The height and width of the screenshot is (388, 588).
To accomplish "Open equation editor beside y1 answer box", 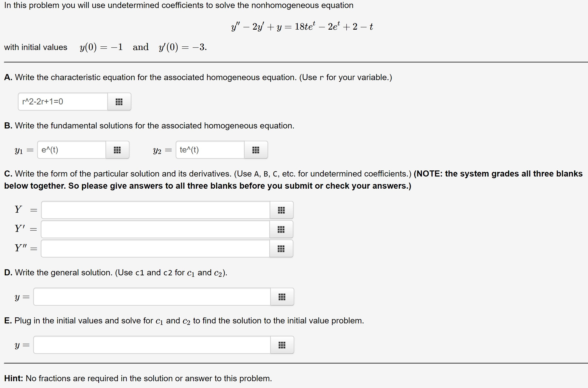I will pyautogui.click(x=117, y=150).
